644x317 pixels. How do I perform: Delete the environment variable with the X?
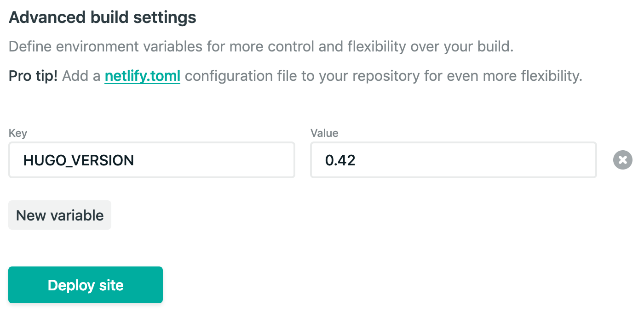click(622, 160)
